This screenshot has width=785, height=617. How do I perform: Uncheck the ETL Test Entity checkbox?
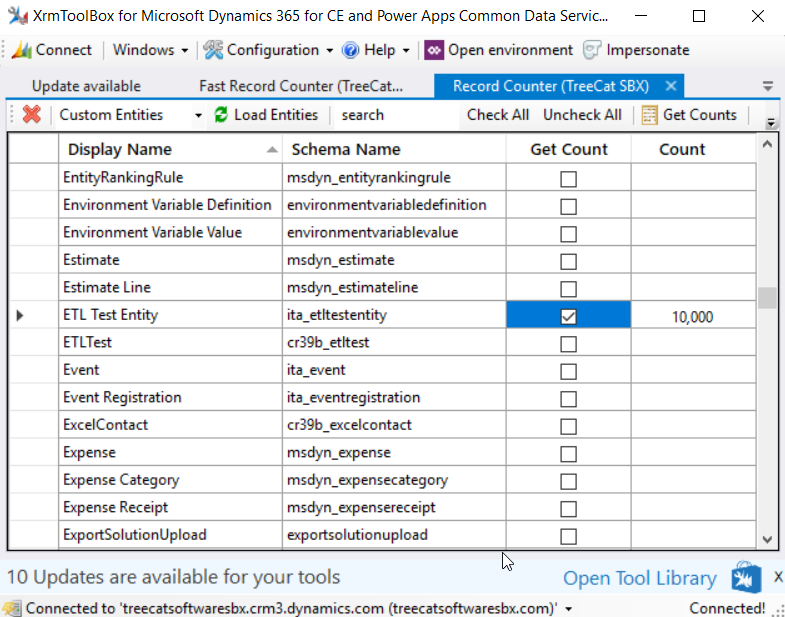tap(568, 317)
